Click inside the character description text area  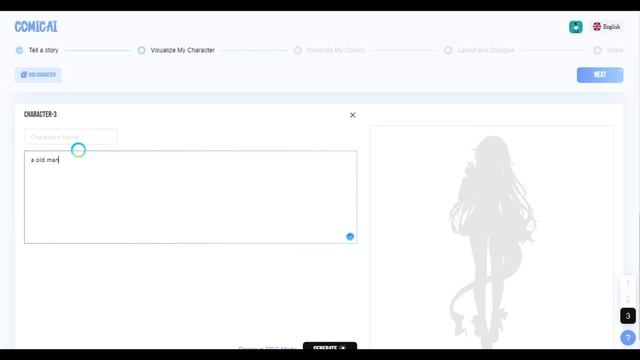[x=191, y=197]
